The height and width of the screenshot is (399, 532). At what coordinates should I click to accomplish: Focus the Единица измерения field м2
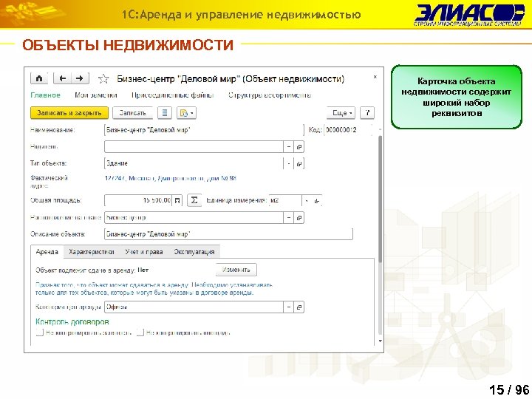point(285,200)
